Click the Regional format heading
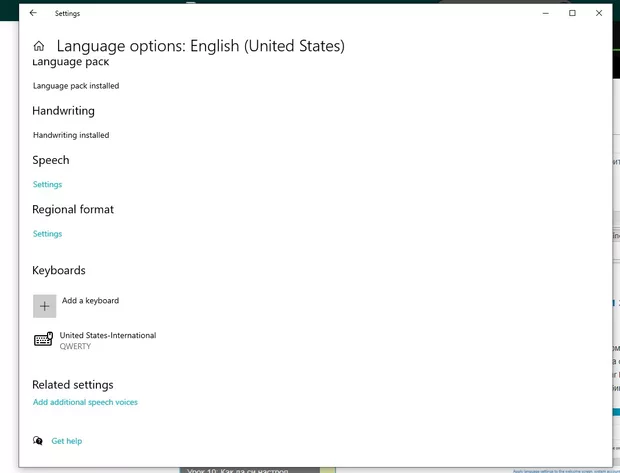The image size is (620, 473). coord(73,209)
